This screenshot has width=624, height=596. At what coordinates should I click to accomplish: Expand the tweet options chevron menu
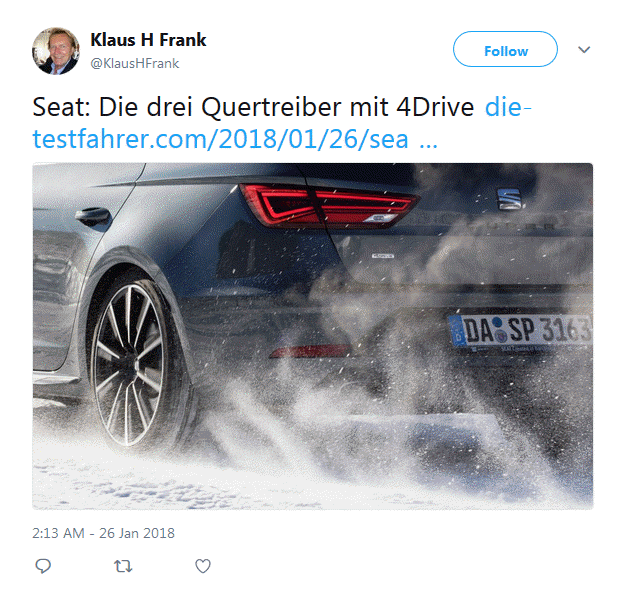click(x=584, y=50)
